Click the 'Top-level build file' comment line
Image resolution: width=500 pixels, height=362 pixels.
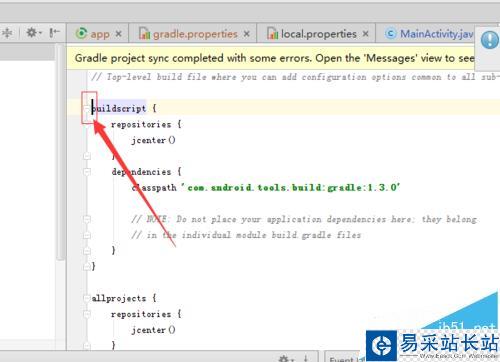click(295, 77)
